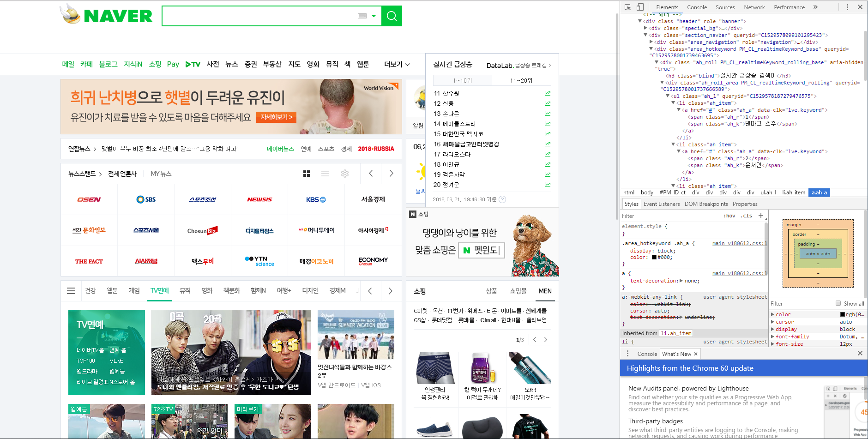Open the on-screen keyboard icon in search box
868x439 pixels.
click(x=362, y=16)
